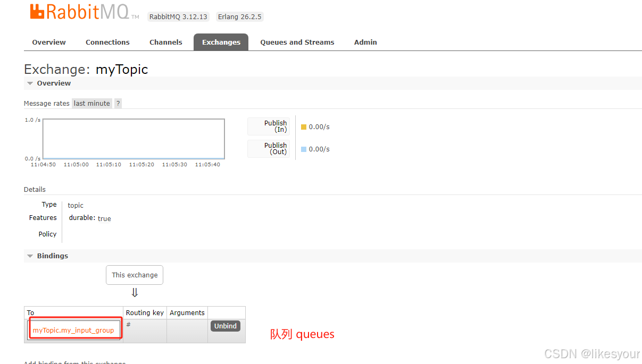Go to Queues and Streams tab
This screenshot has height=364, width=642.
click(x=297, y=42)
